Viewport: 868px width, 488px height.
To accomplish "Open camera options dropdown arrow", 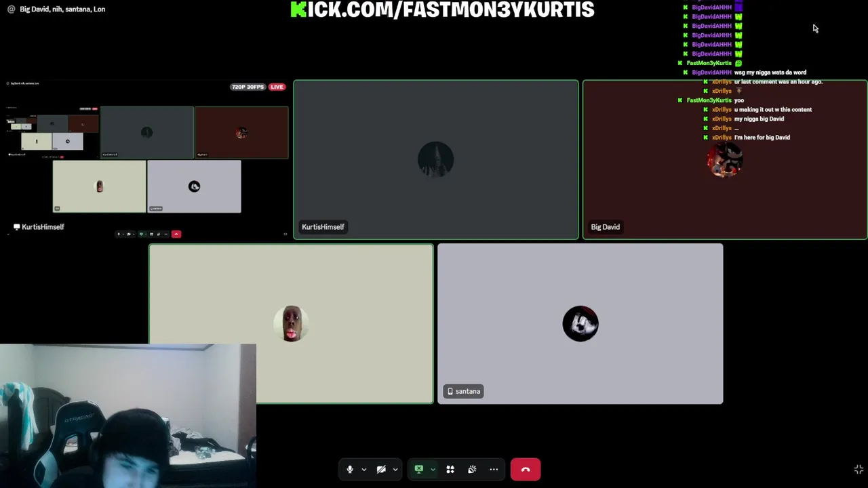I will (395, 469).
